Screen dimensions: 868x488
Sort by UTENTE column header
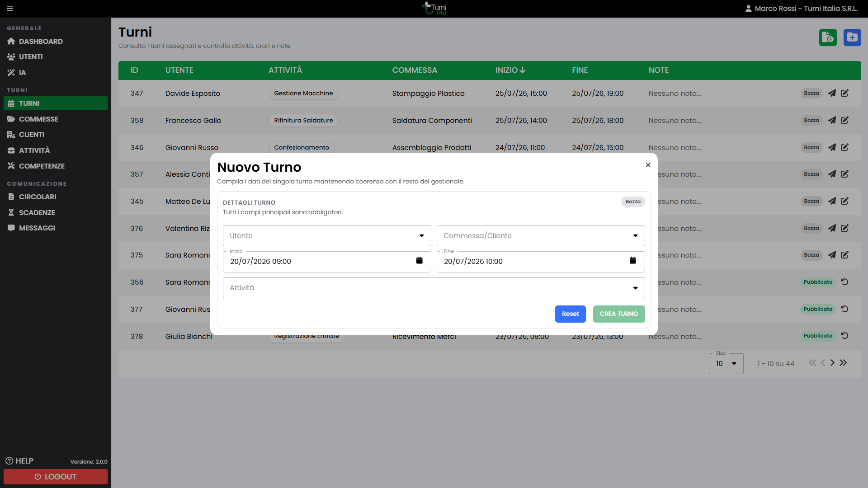click(179, 70)
